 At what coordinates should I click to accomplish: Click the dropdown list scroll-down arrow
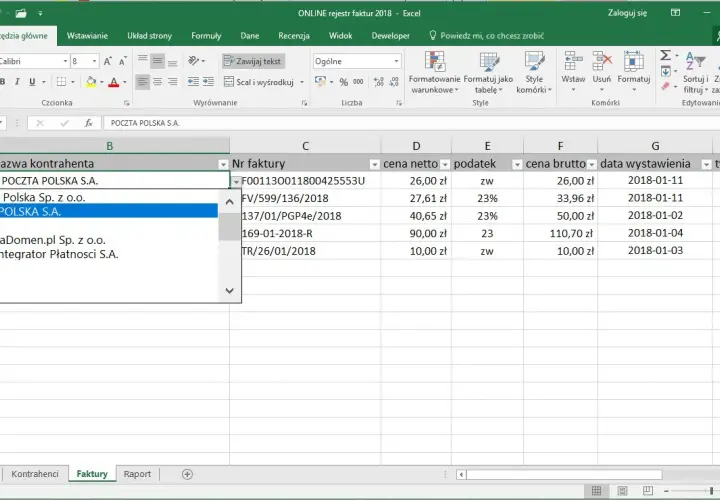[x=230, y=291]
